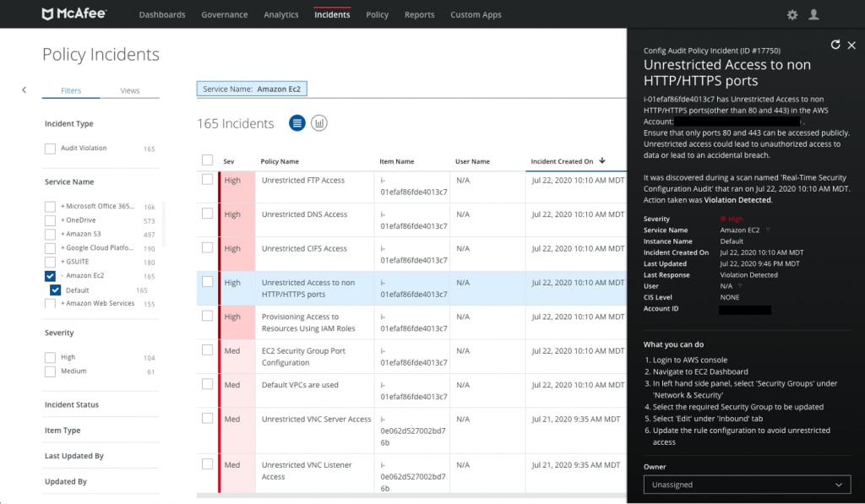The image size is (865, 504).
Task: Open the User N/A dropdown arrow
Action: 740,286
